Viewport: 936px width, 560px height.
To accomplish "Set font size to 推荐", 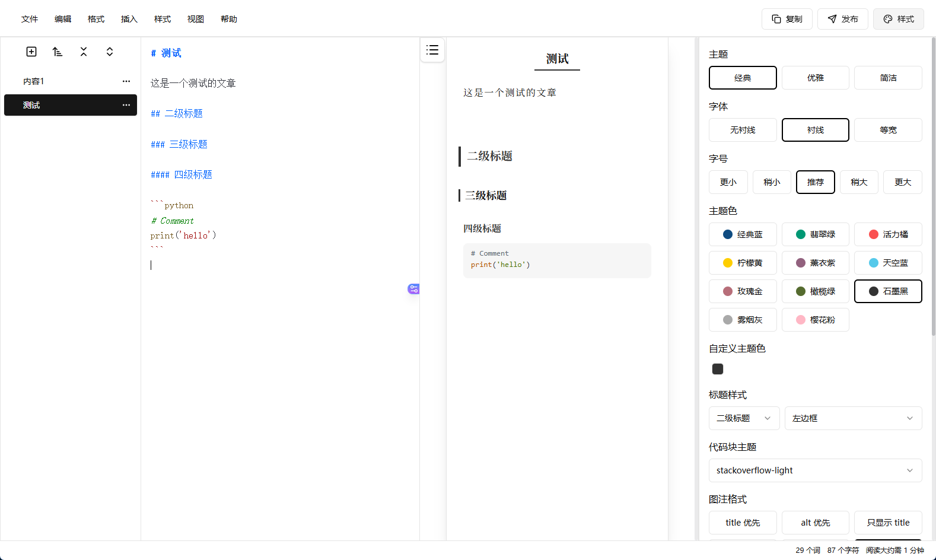I will point(816,182).
